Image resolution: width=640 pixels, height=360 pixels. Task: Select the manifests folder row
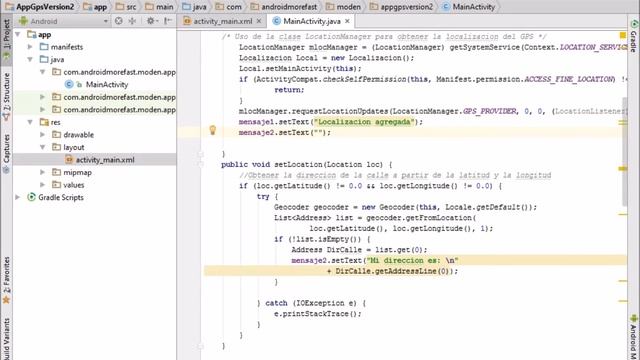pos(95,47)
